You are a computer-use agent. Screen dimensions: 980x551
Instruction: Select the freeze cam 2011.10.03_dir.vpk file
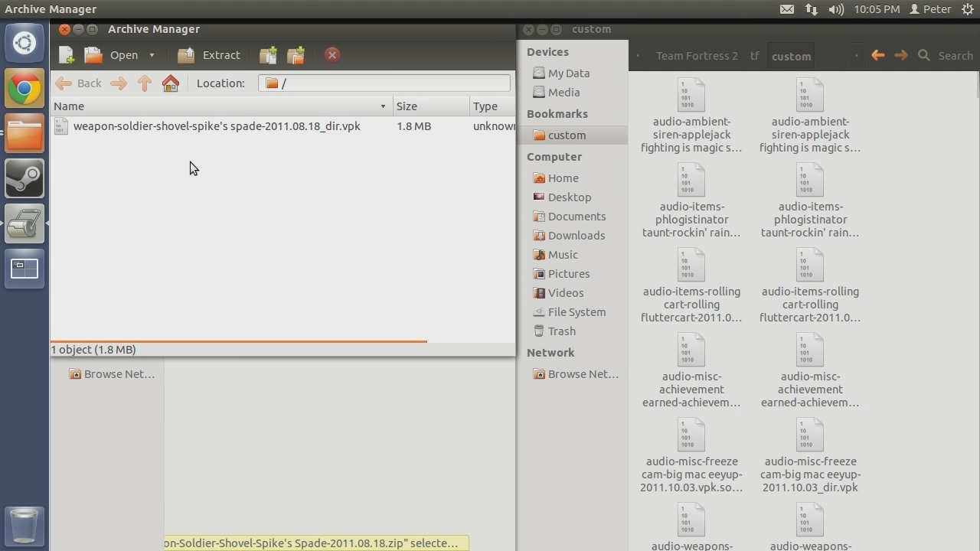point(810,456)
